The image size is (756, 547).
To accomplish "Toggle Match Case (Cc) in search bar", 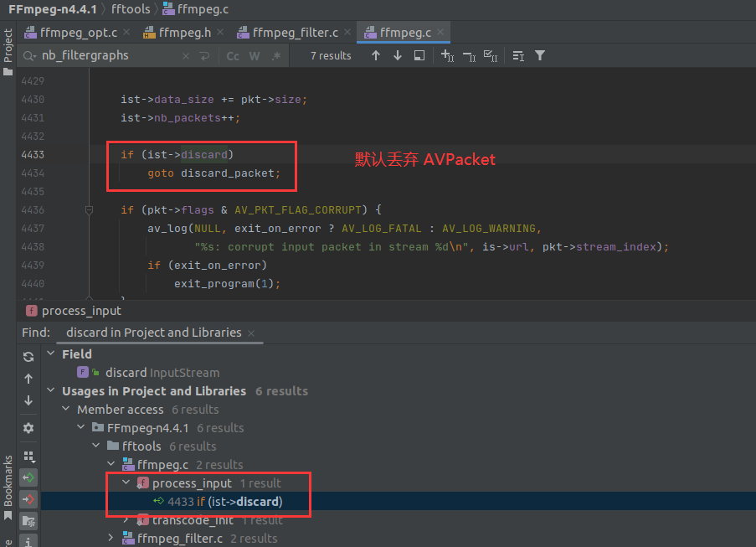I will [x=233, y=55].
